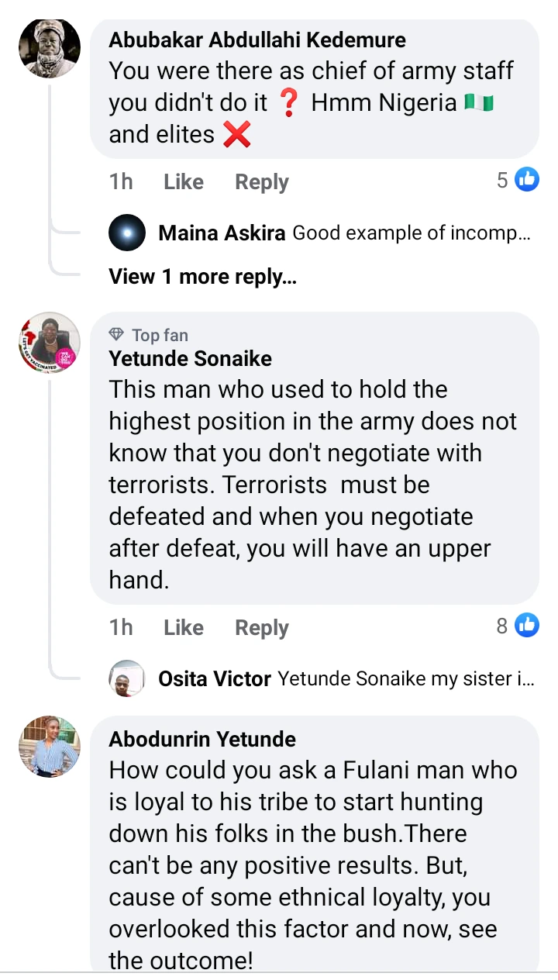Open Abubakar Abdullahi Kedemure's profile name

click(x=257, y=40)
